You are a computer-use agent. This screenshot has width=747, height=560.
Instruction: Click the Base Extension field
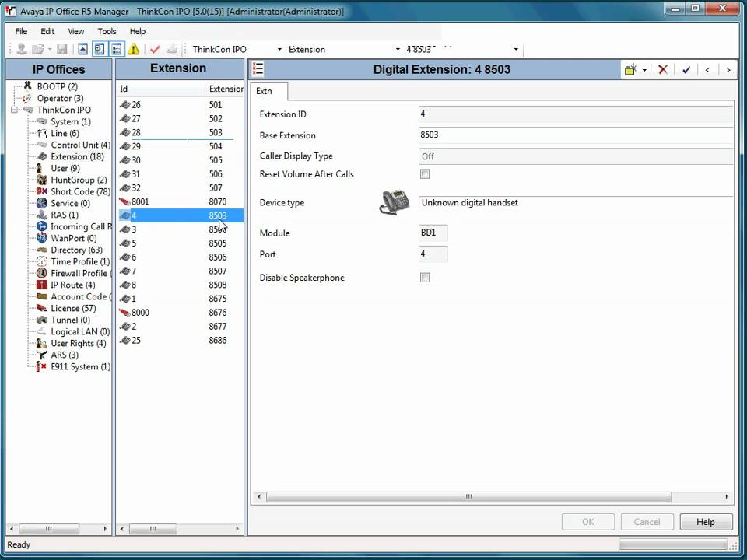click(x=576, y=135)
